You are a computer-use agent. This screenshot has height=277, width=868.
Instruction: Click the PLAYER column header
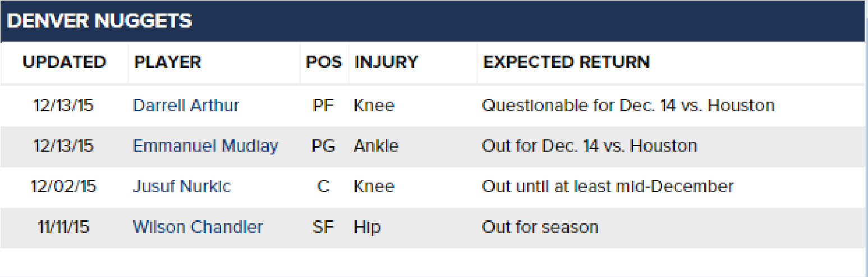tap(168, 62)
